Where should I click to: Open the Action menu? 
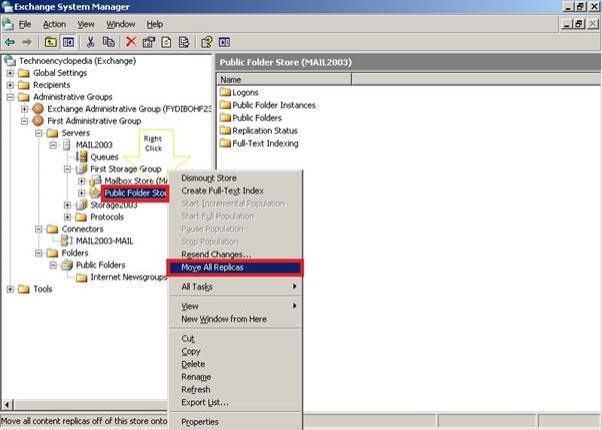[54, 24]
